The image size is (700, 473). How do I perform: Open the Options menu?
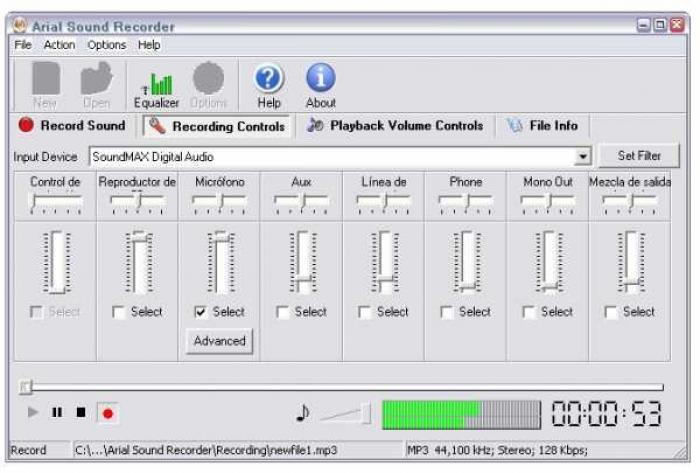107,45
